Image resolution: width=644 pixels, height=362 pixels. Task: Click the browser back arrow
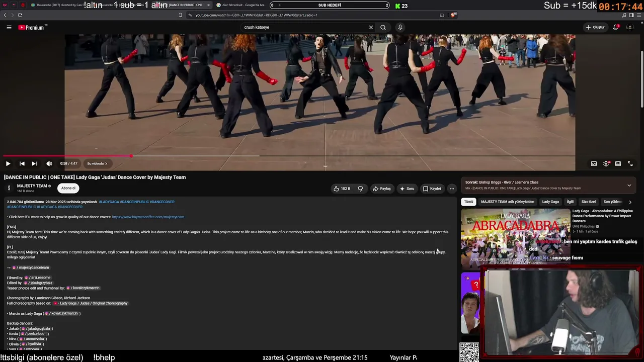click(x=5, y=15)
